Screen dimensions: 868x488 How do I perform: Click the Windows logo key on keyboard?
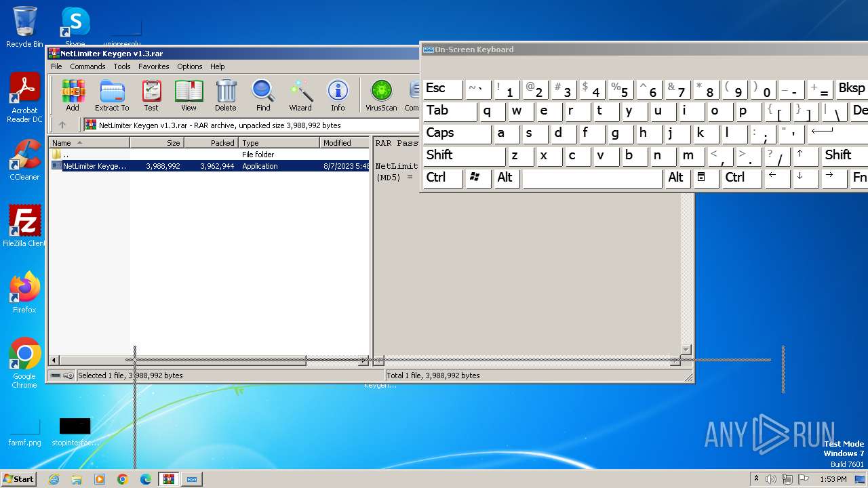click(x=479, y=178)
